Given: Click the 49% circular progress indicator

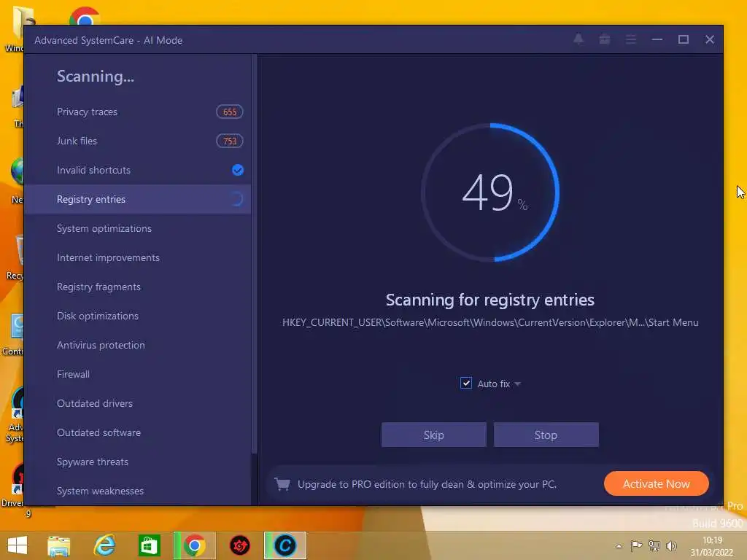Looking at the screenshot, I should [490, 192].
